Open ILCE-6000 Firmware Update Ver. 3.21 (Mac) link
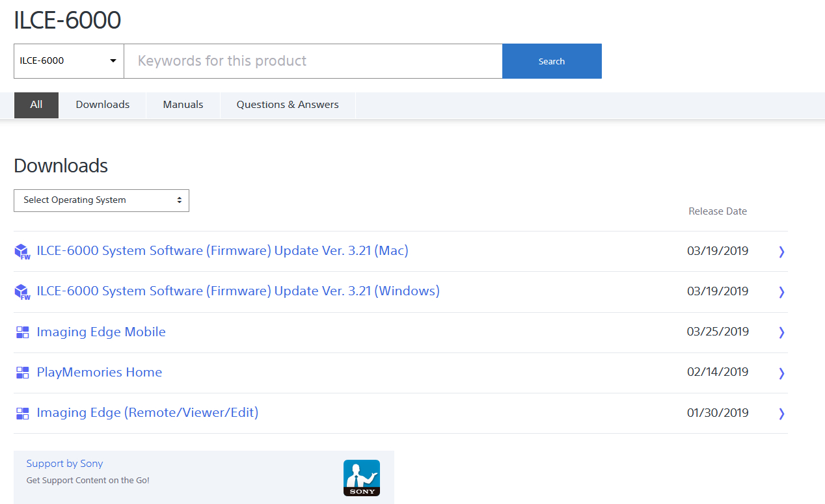 click(x=223, y=250)
